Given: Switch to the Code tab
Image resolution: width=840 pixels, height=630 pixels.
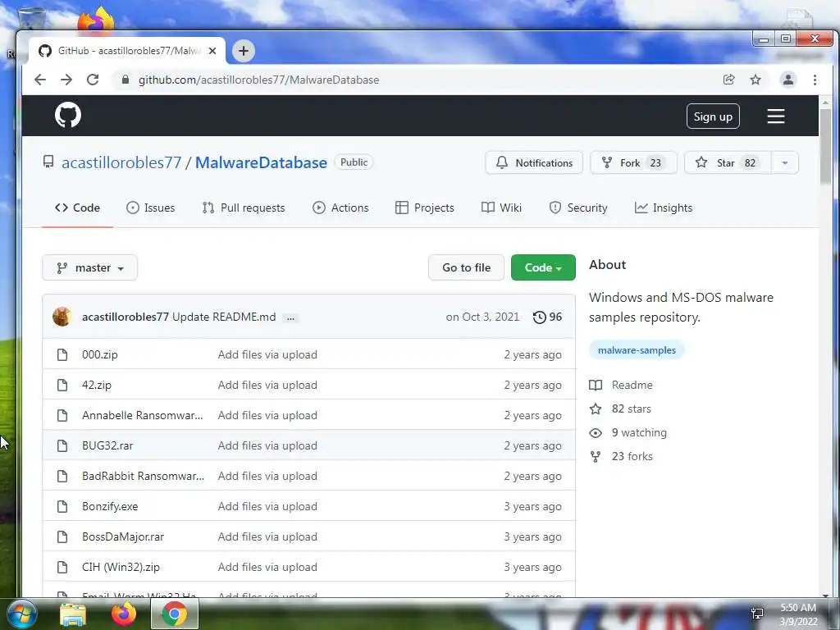Looking at the screenshot, I should [x=78, y=208].
